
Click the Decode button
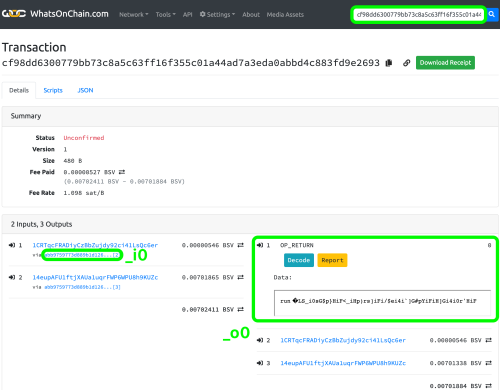[299, 260]
